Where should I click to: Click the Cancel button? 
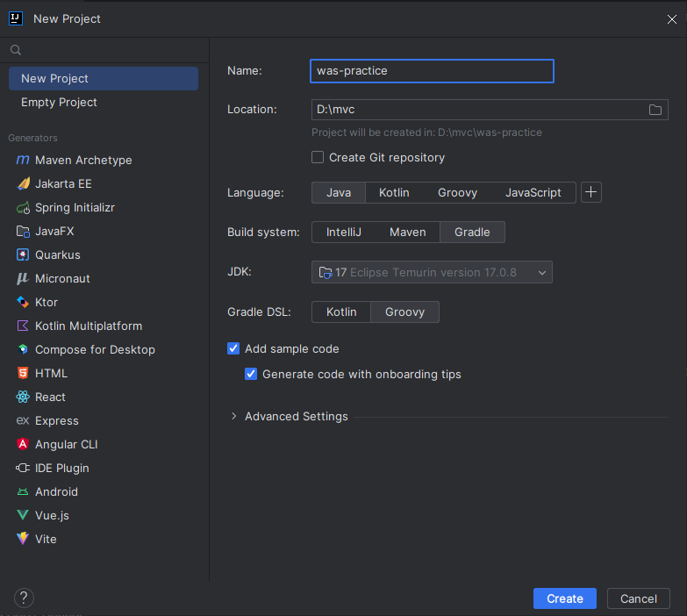coord(639,598)
